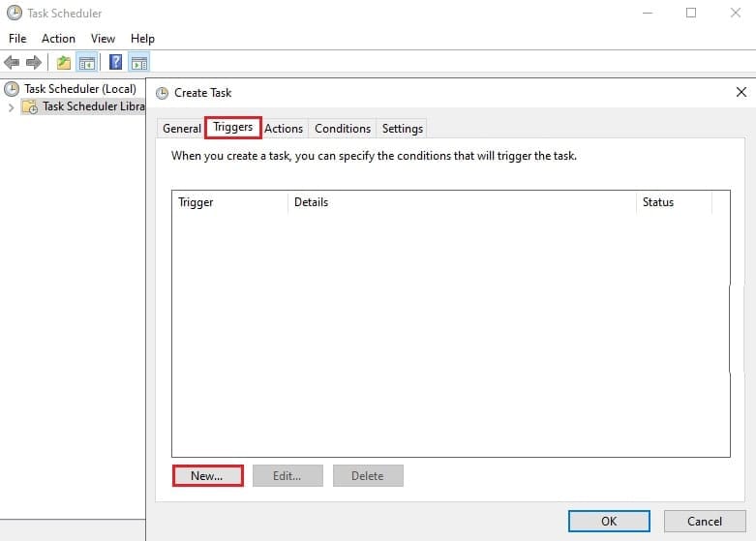Image resolution: width=756 pixels, height=541 pixels.
Task: Open the View menu
Action: pyautogui.click(x=103, y=39)
